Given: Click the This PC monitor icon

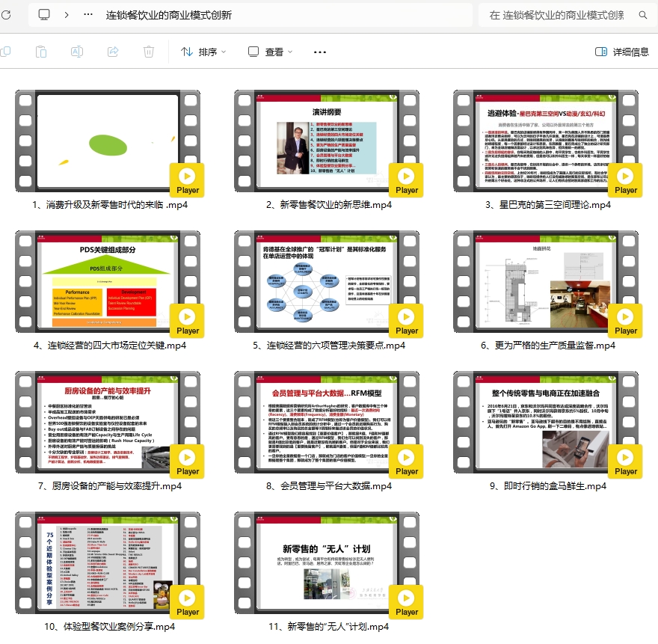Looking at the screenshot, I should click(44, 14).
